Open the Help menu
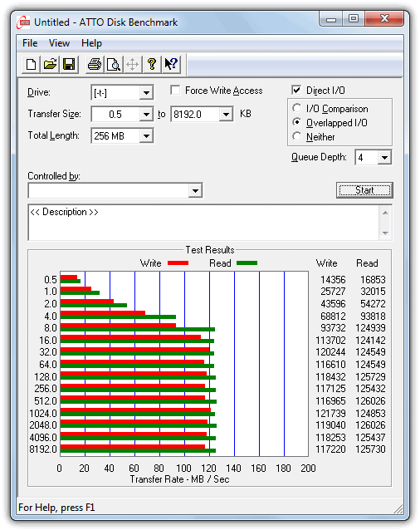The image size is (420, 530). [91, 43]
